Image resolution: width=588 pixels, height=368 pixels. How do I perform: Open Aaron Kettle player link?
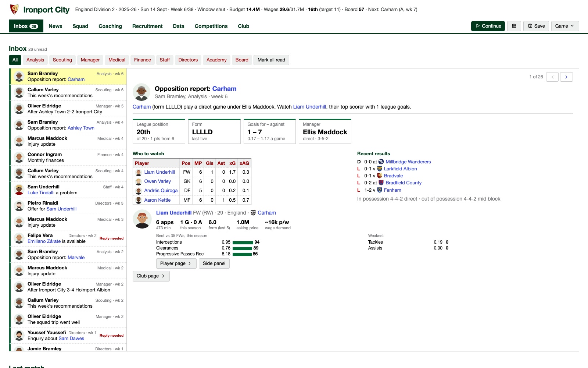point(157,200)
